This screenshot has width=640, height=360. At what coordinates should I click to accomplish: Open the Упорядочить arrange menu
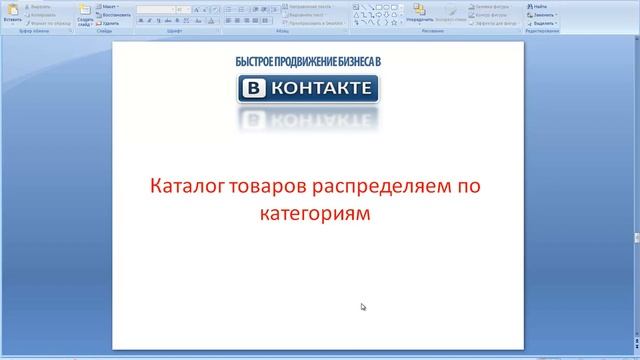(x=420, y=14)
